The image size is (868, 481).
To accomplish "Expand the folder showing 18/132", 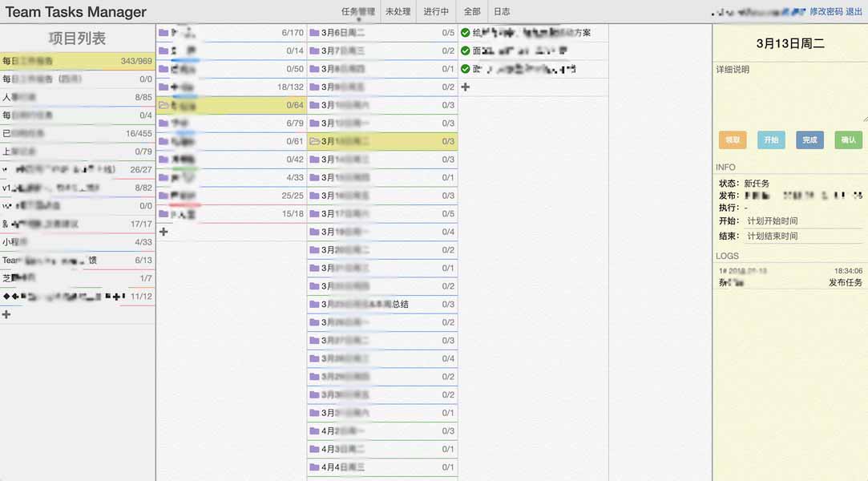I will coord(164,87).
